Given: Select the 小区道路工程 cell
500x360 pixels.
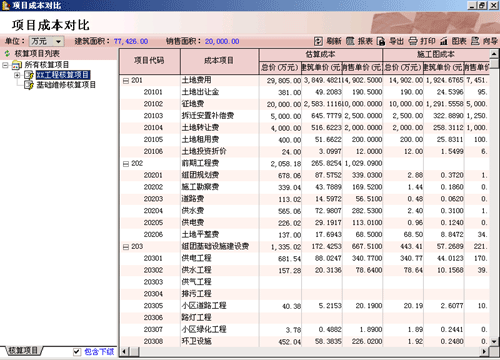Looking at the screenshot, I should [x=220, y=306].
